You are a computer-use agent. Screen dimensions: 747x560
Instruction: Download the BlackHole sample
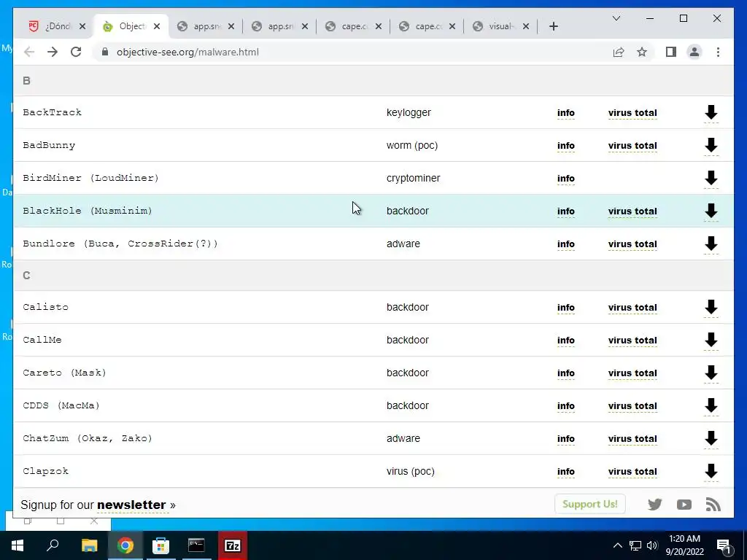pos(711,211)
